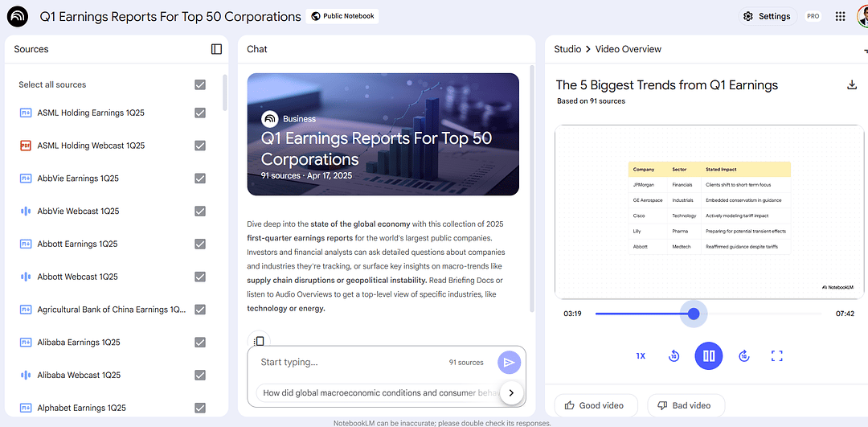
Task: Rewind video by ten seconds
Action: click(x=674, y=355)
